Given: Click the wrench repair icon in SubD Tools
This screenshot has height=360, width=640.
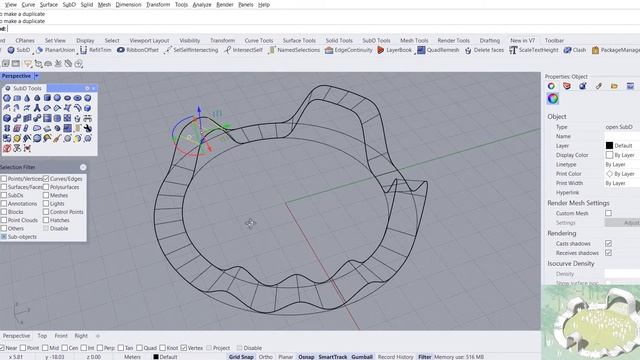Looking at the screenshot, I should tap(87, 128).
